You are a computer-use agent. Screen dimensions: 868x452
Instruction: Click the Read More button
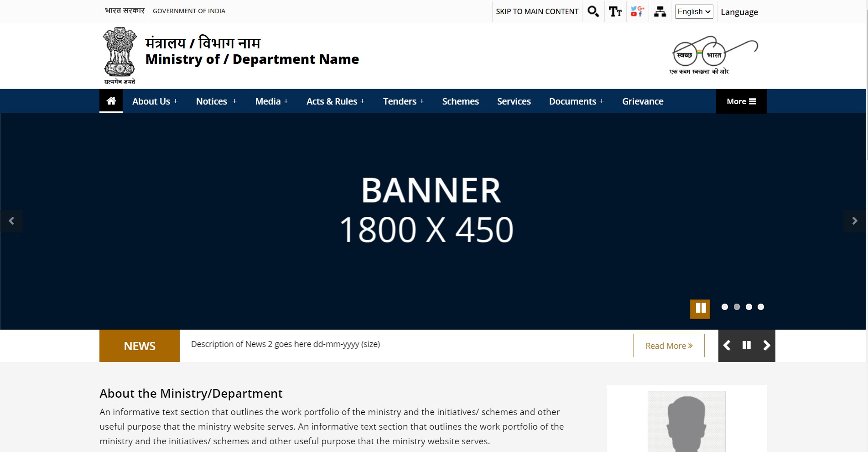[x=669, y=346]
